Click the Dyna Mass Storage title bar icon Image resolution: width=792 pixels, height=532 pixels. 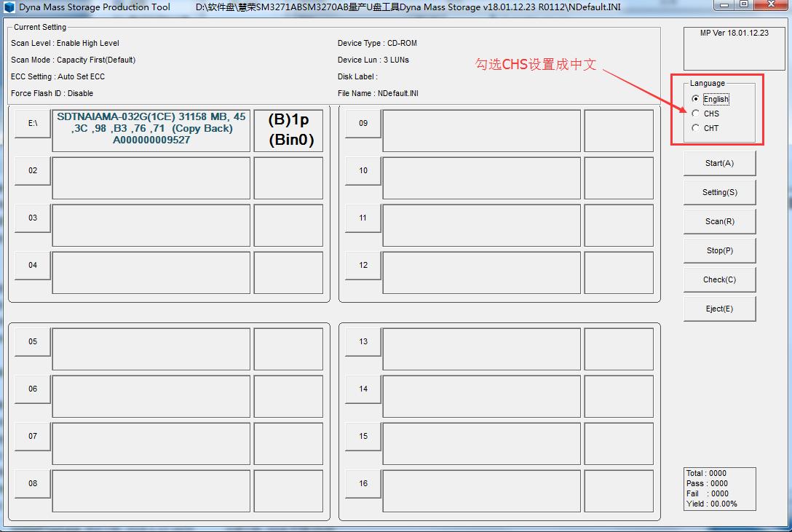click(9, 7)
